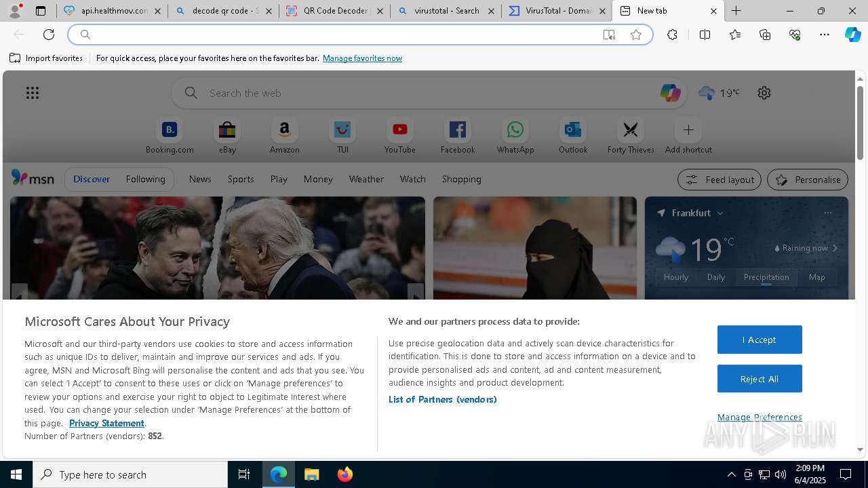Open Browser essentials heart icon
This screenshot has width=868, height=488.
coord(795,35)
